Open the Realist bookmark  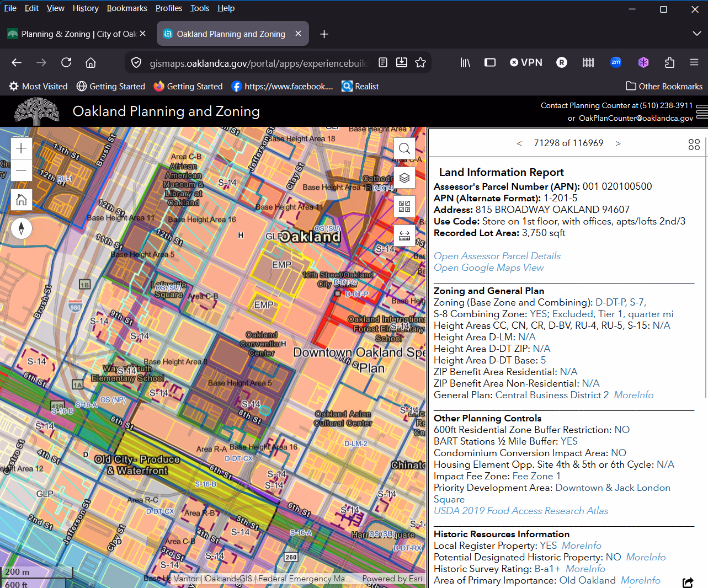click(360, 86)
